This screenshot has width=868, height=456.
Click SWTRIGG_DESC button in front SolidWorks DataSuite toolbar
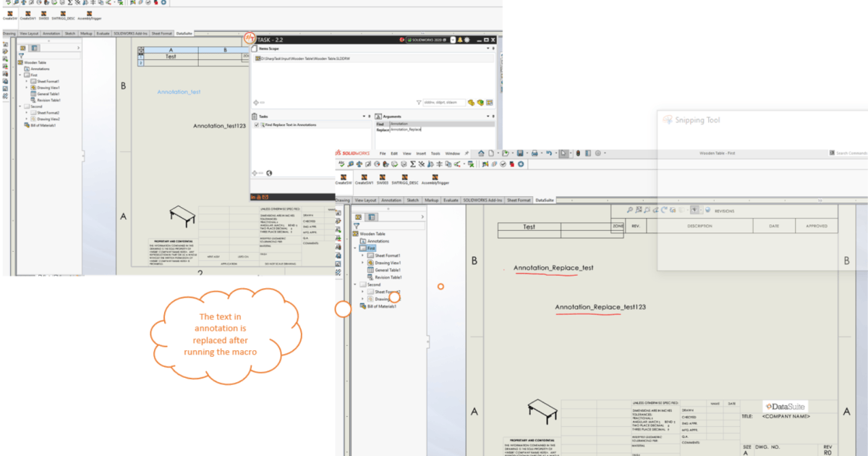coord(404,179)
